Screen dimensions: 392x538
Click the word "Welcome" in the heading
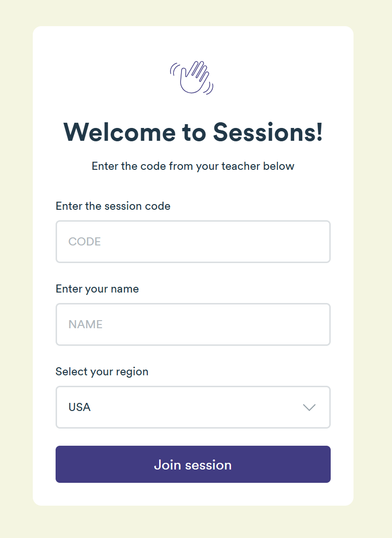(x=119, y=132)
